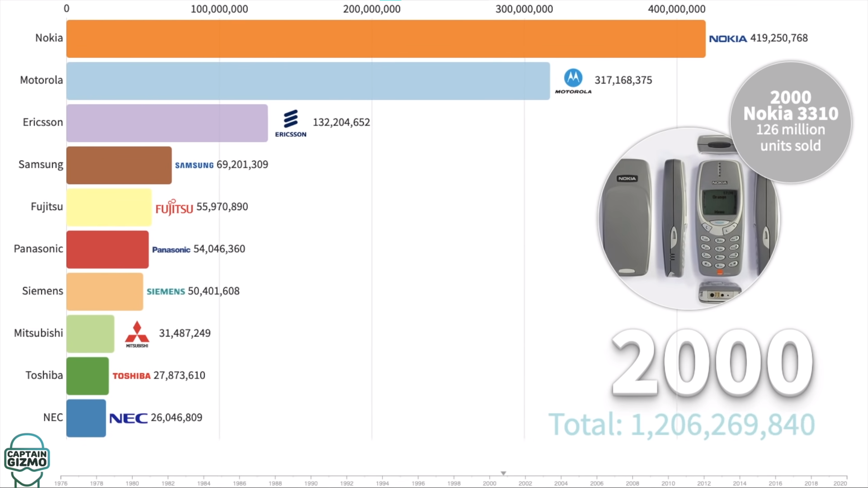Click the Samsung axis label
Screen dimensions: 868x488
tap(41, 165)
